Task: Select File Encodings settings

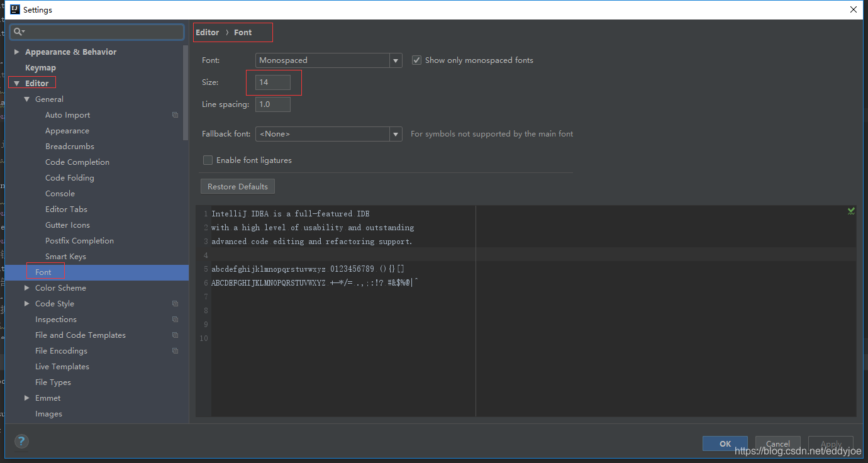Action: pyautogui.click(x=61, y=351)
